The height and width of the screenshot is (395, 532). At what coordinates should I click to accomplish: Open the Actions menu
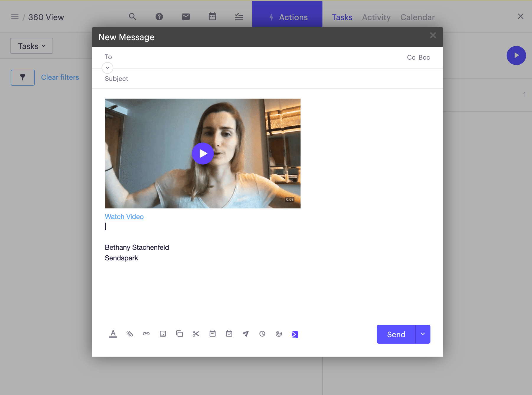287,17
